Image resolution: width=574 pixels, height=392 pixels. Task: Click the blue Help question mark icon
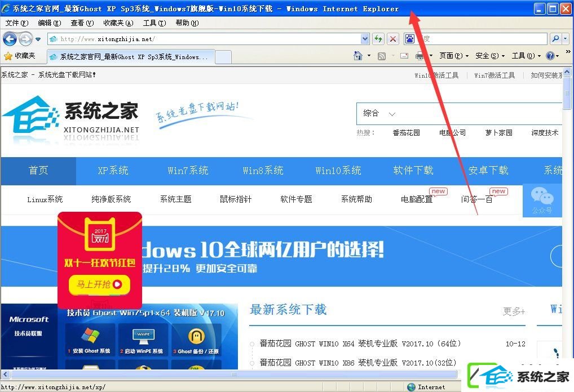tap(550, 56)
